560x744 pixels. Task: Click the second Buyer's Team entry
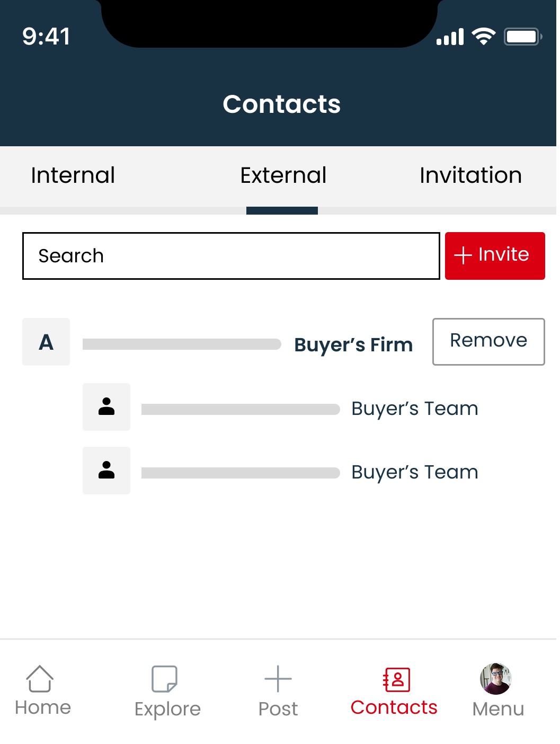click(415, 472)
